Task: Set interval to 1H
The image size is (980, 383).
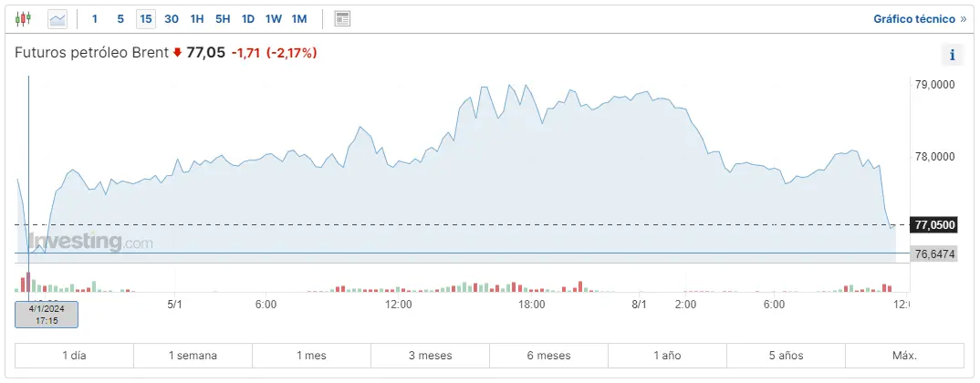Action: pos(197,18)
